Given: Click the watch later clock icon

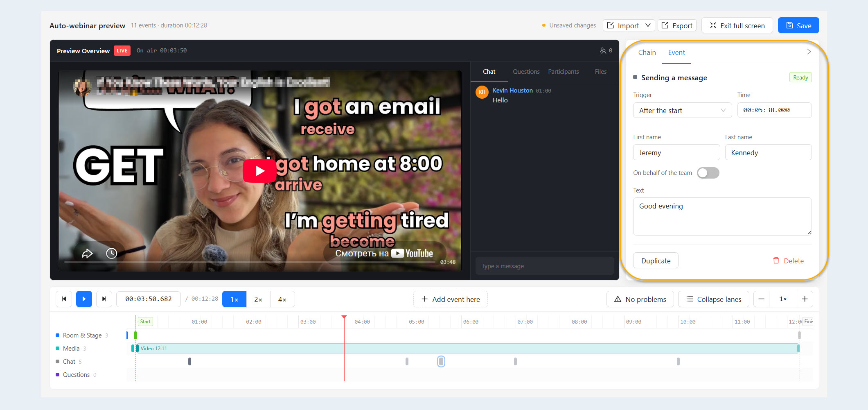Looking at the screenshot, I should [x=111, y=254].
